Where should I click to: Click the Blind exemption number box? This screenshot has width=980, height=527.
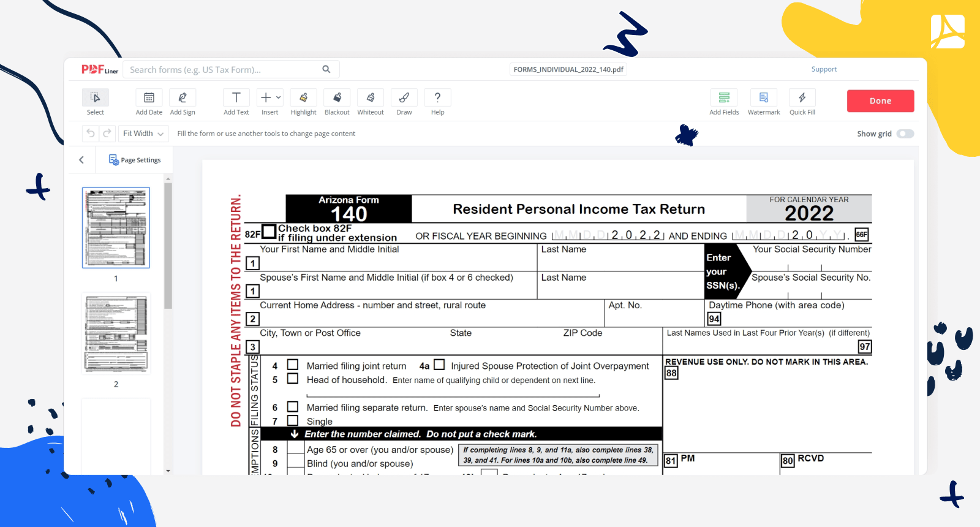(x=296, y=463)
